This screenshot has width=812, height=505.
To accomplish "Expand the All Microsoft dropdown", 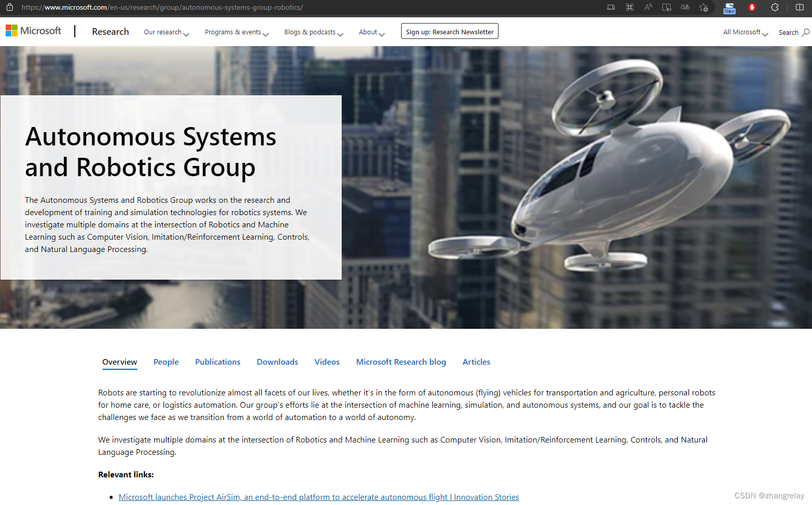I will 745,32.
